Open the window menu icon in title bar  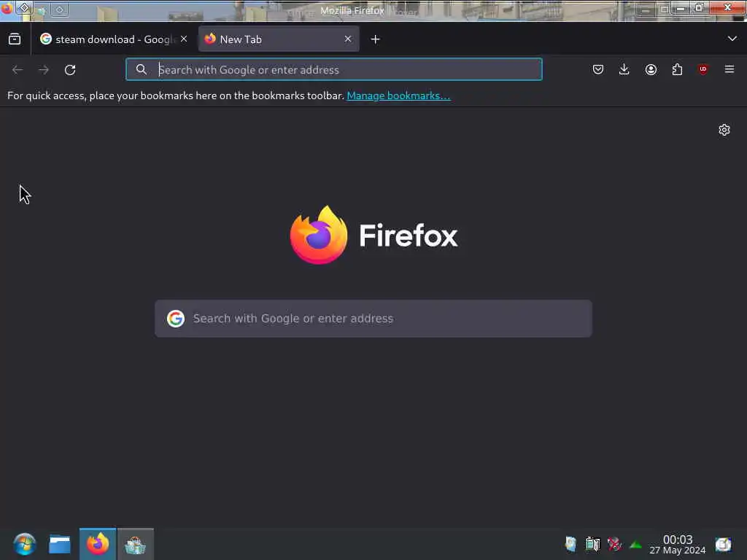tap(7, 7)
